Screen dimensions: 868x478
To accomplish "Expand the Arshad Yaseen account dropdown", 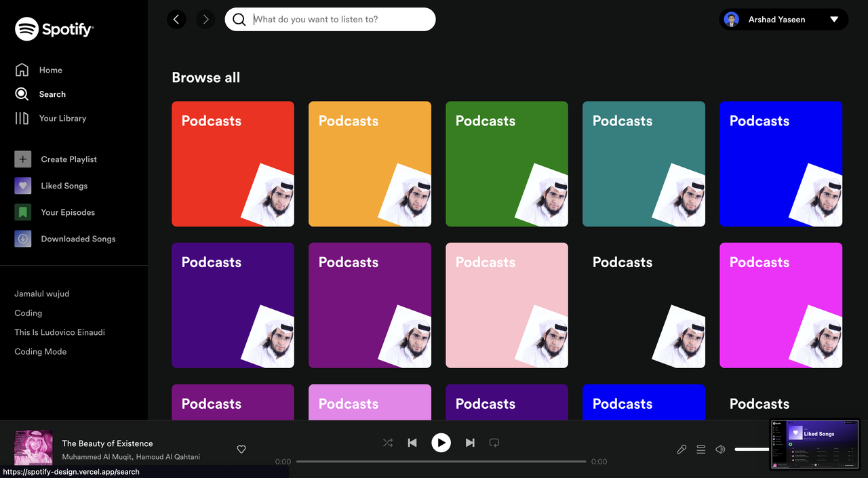I will coord(834,20).
